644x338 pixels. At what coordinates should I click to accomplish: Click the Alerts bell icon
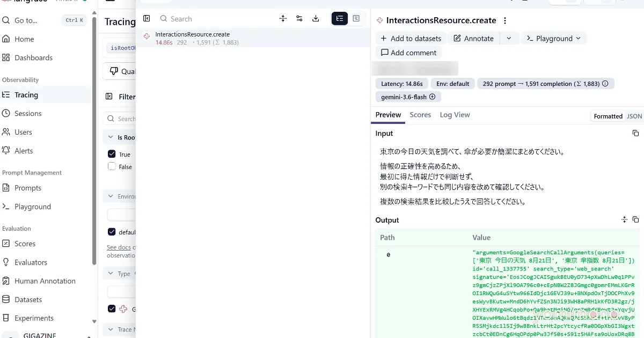[6, 151]
